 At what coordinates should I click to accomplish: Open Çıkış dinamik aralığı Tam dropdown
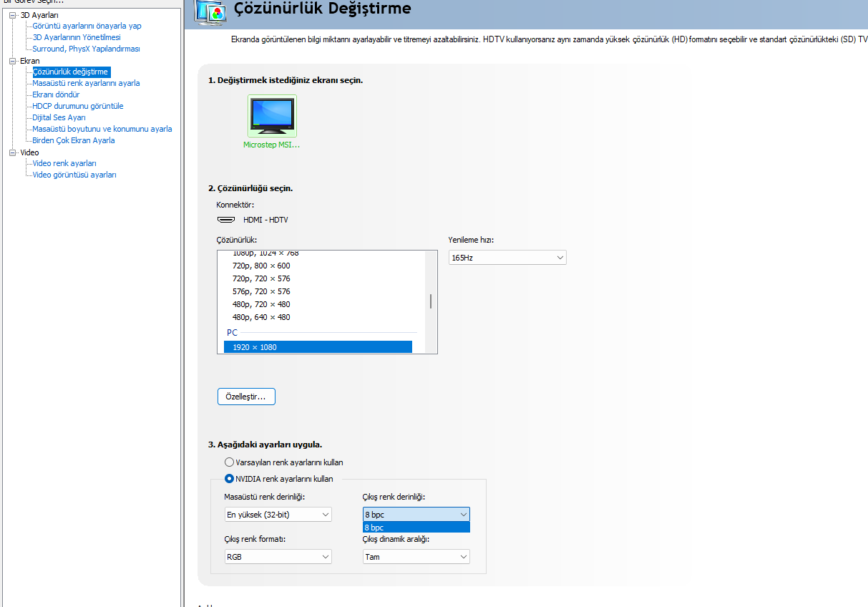coord(416,556)
